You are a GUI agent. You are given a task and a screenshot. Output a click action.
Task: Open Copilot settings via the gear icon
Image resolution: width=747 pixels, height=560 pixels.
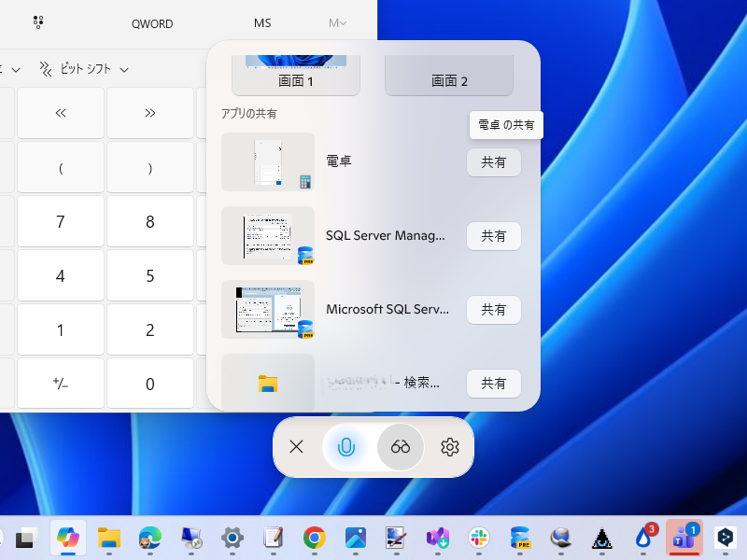449,447
